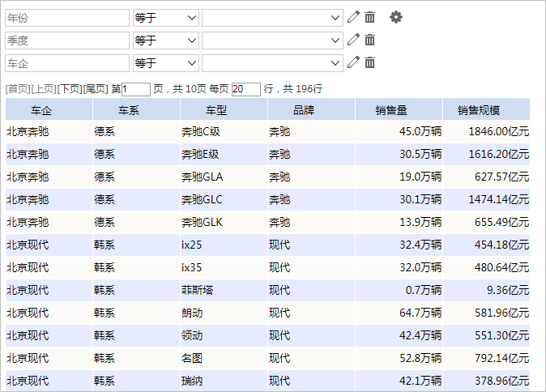
Task: Expand the value dropdown for 年份 filter
Action: tap(272, 18)
